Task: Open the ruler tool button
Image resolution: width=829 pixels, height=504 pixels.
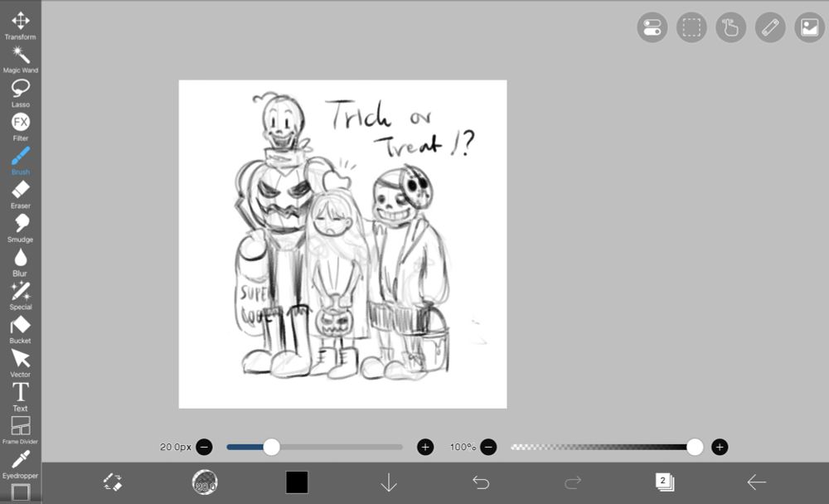Action: point(770,27)
